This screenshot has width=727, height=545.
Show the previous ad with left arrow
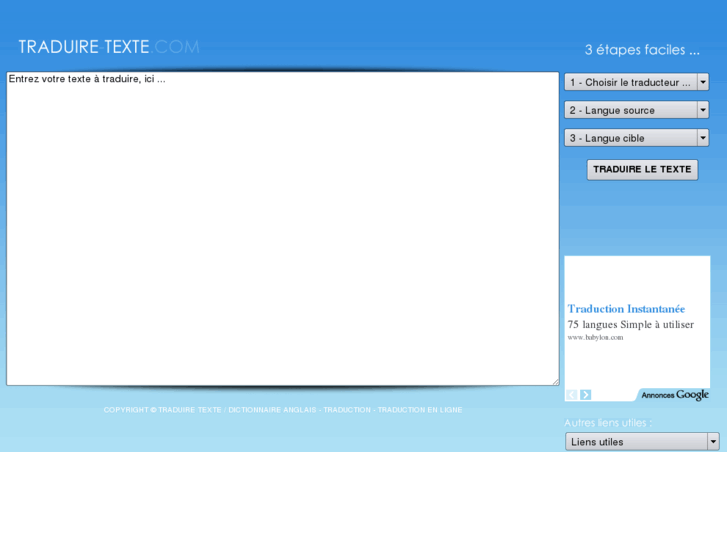572,395
